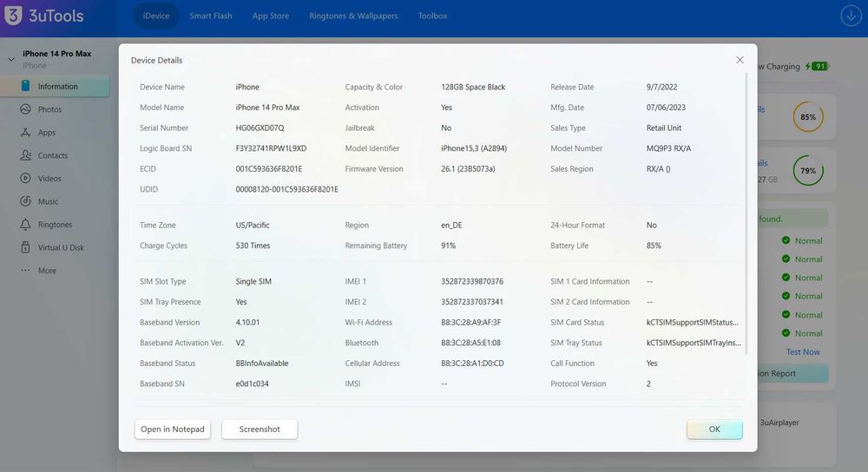Click Release Date value 9/7/2022

pyautogui.click(x=661, y=87)
